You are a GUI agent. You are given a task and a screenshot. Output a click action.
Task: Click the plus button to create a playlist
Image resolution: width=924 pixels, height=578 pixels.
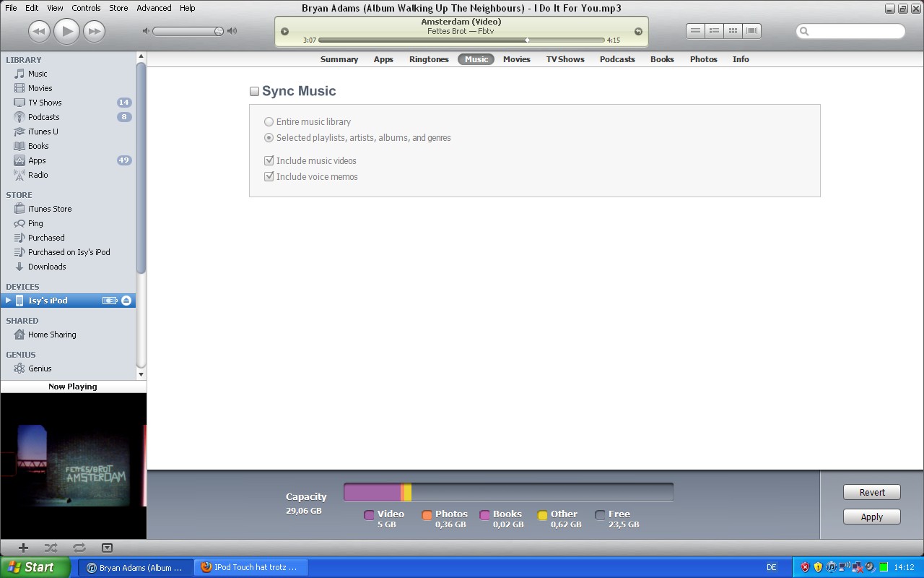[23, 548]
